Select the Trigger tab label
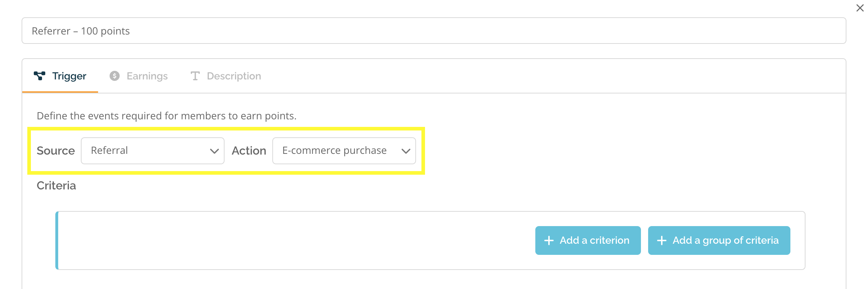 (69, 76)
